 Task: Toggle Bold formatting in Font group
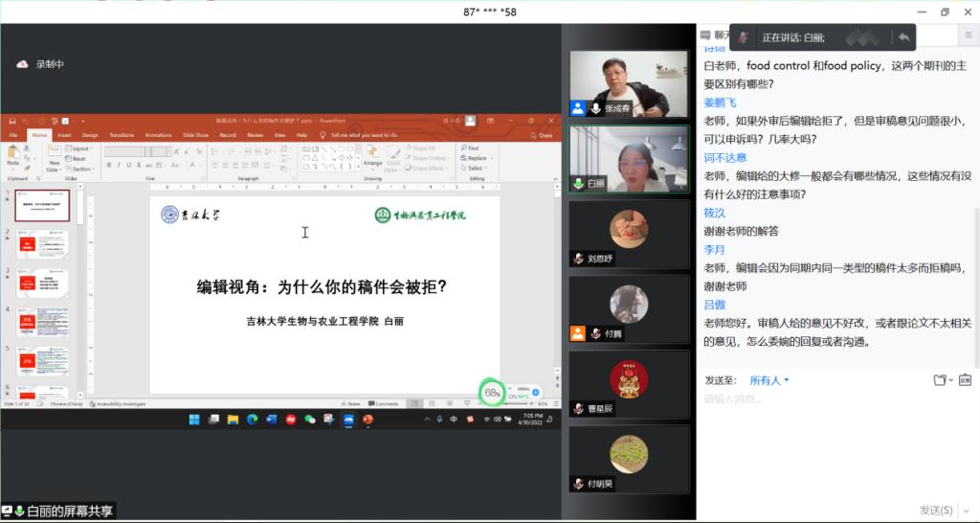point(109,165)
